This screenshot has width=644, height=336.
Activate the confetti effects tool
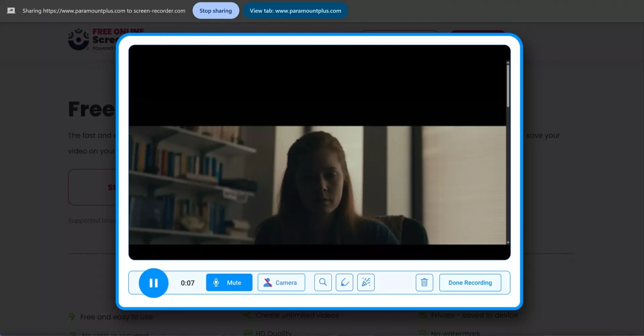tap(366, 282)
